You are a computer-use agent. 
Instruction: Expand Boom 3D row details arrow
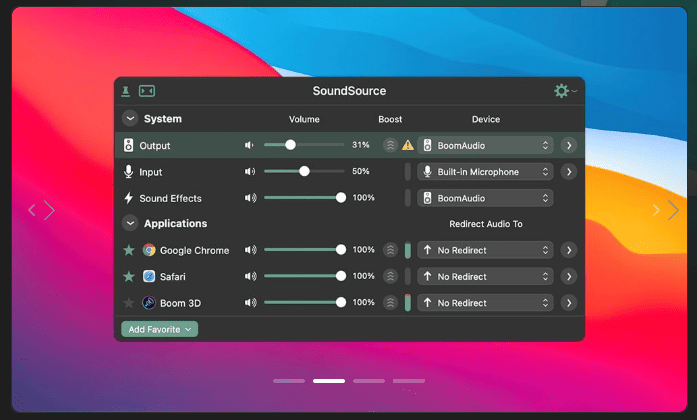[569, 303]
